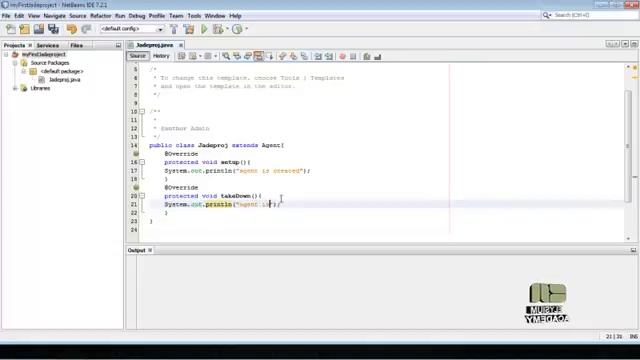Collapse myFirstJadeproject tree node
The image size is (640, 360).
tap(6, 54)
